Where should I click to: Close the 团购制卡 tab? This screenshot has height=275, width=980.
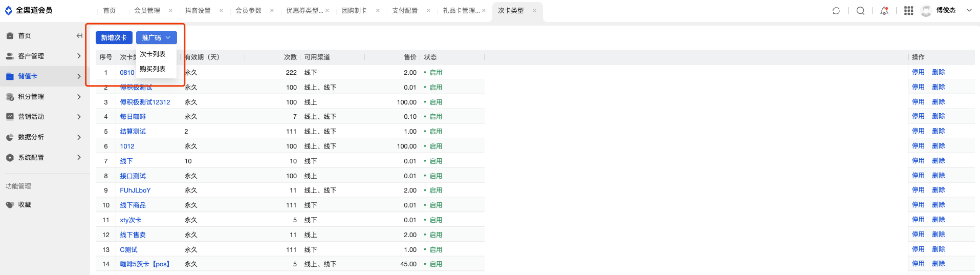point(378,11)
